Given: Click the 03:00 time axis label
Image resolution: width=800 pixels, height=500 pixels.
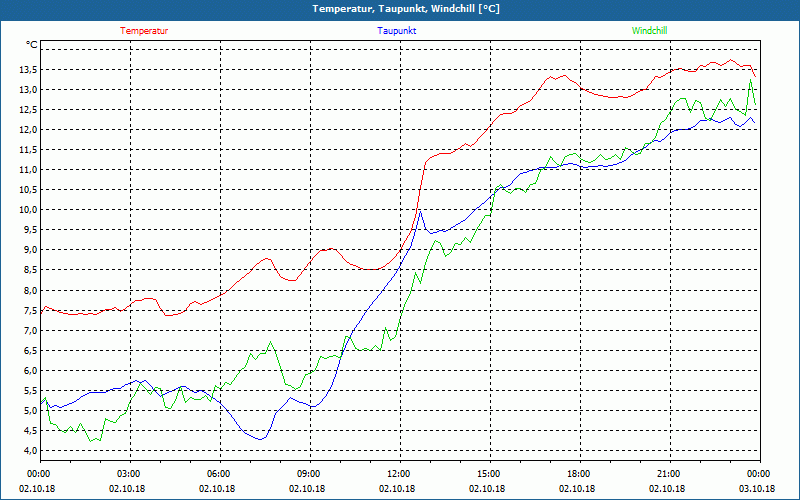Looking at the screenshot, I should 131,474.
